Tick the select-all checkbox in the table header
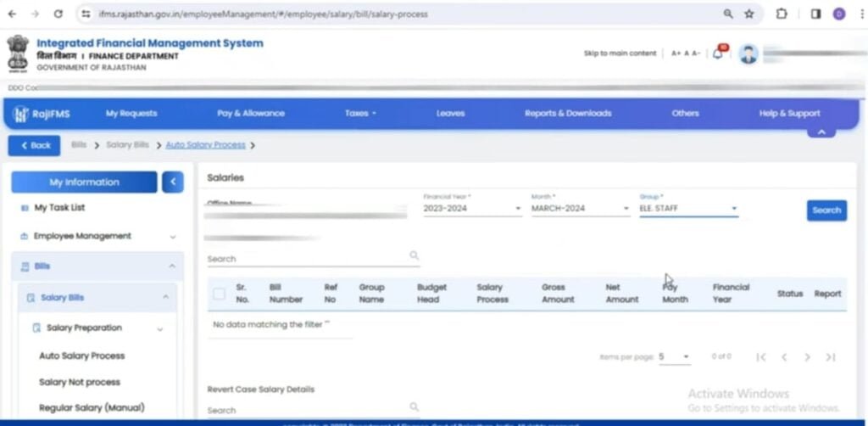The width and height of the screenshot is (868, 426). point(220,294)
